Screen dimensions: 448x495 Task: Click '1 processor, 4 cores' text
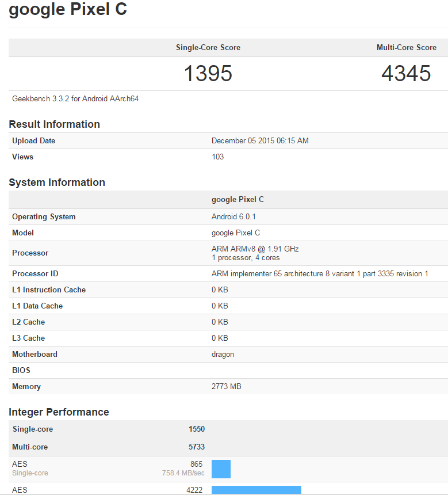click(246, 258)
